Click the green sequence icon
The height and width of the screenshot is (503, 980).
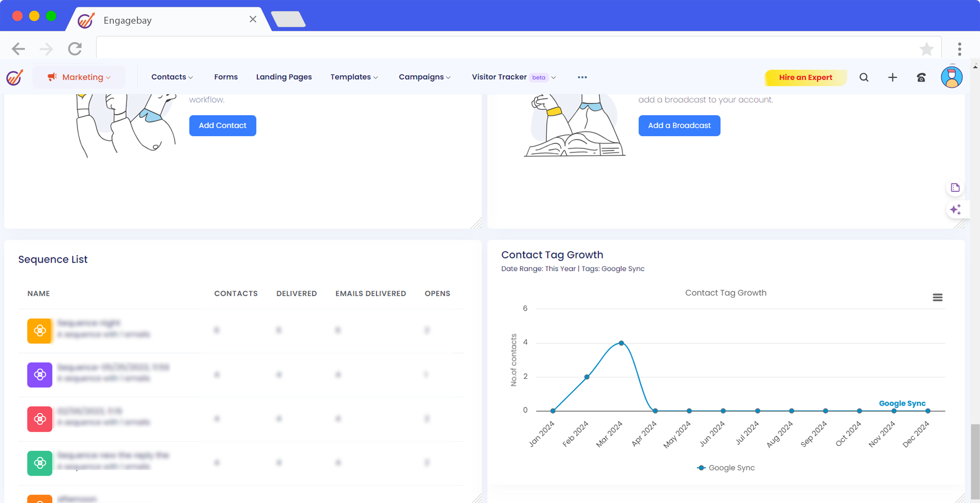click(39, 463)
